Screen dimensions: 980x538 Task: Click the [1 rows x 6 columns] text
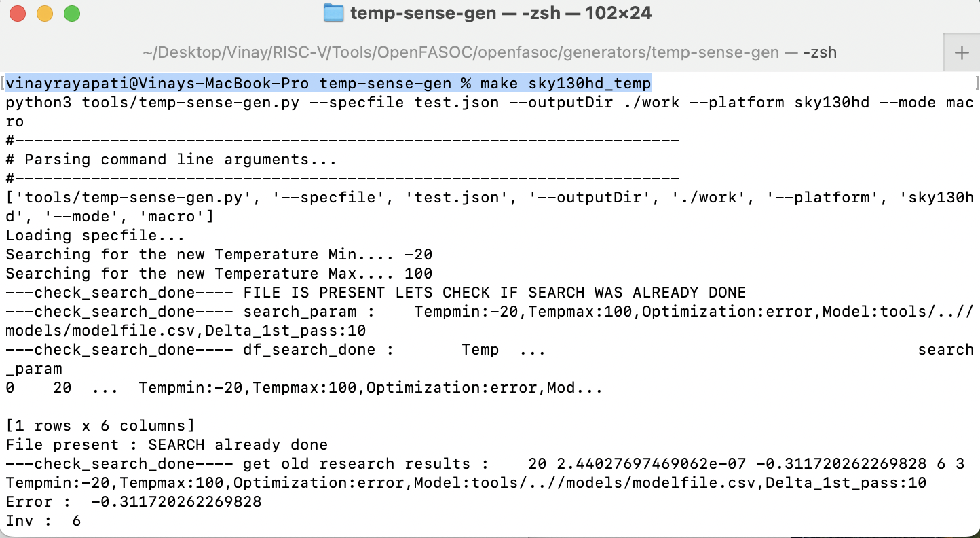99,425
